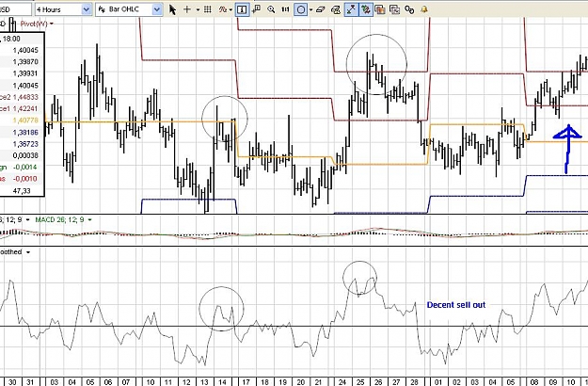Click the drawing properties icon next to eraser

[336, 9]
